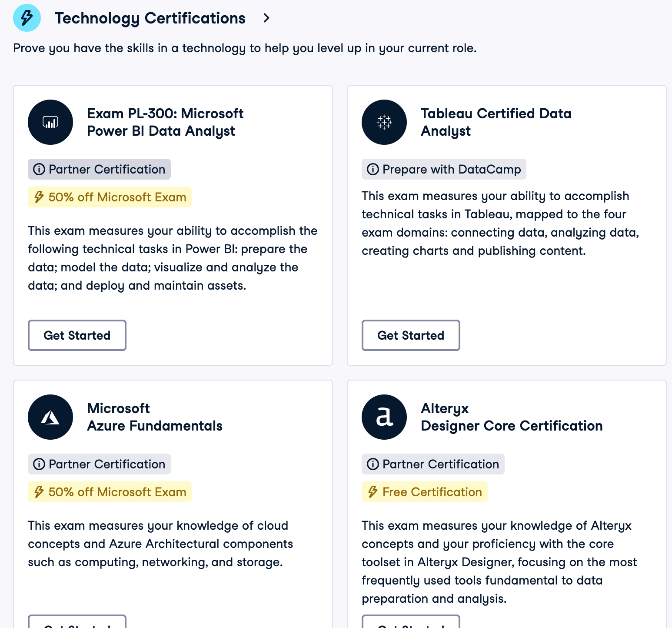Select the 50% off Microsoft Exam badge on Power BI

point(110,197)
